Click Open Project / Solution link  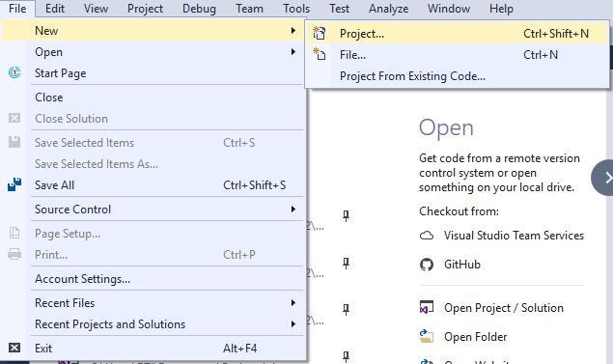click(504, 308)
